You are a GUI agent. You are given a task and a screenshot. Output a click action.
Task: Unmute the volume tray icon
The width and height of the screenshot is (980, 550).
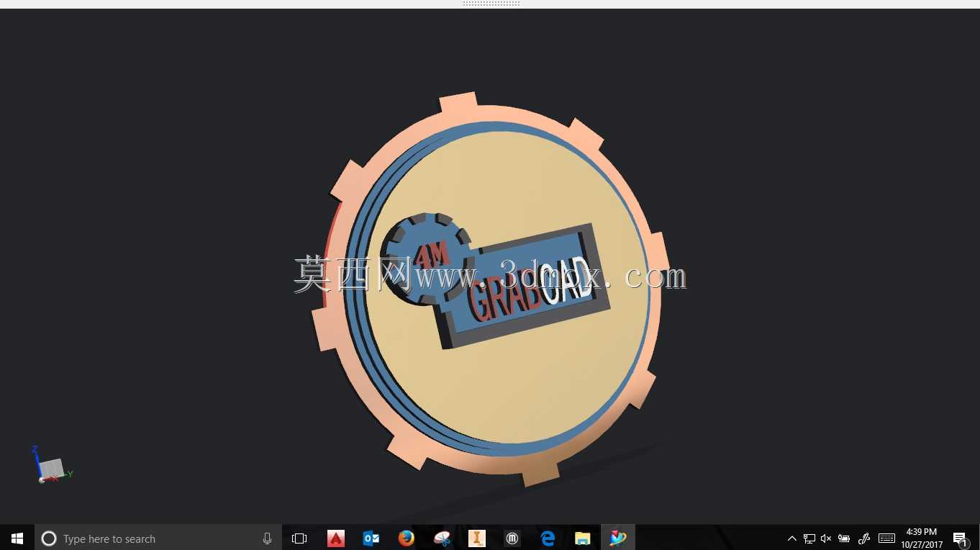(x=826, y=538)
